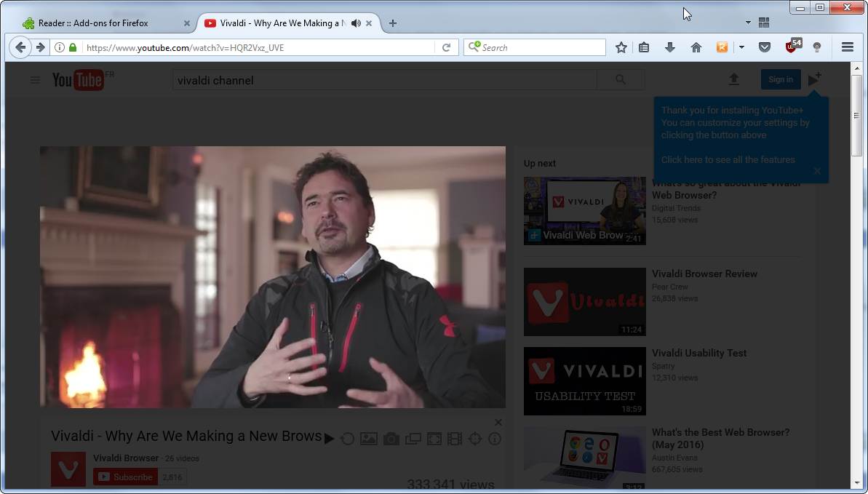The width and height of the screenshot is (868, 494).
Task: Click the 'Austin Evans' channel name
Action: tap(674, 458)
